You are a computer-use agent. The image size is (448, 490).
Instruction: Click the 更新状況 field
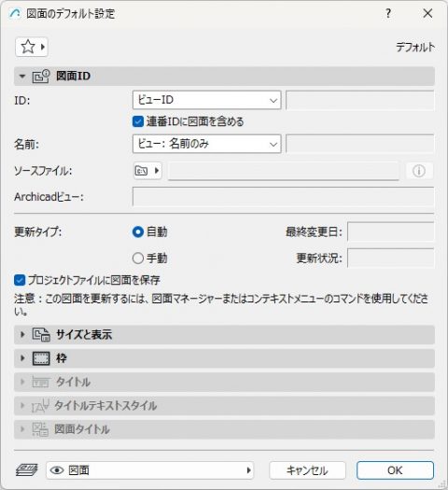click(390, 259)
